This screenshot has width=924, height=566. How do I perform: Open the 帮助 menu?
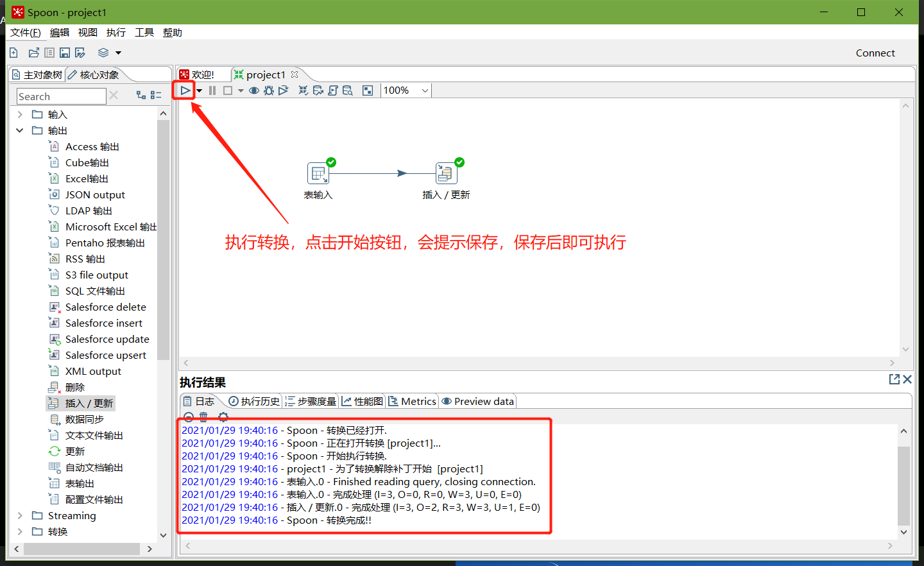(173, 33)
